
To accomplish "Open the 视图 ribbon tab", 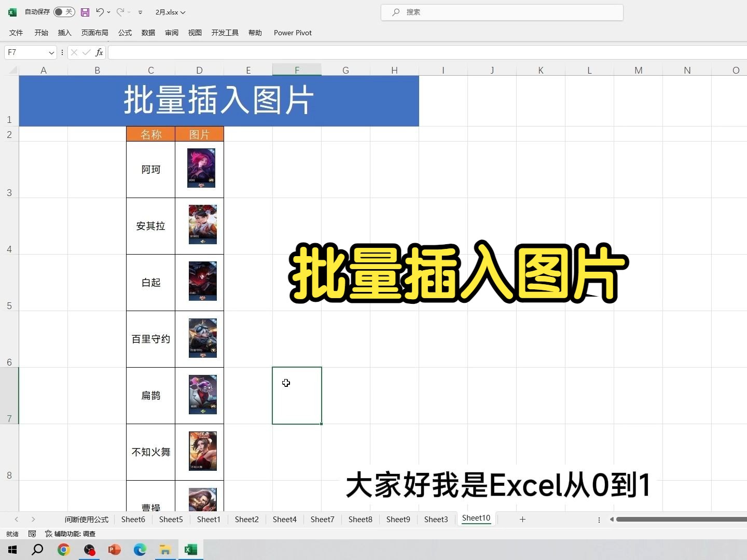I will 195,33.
